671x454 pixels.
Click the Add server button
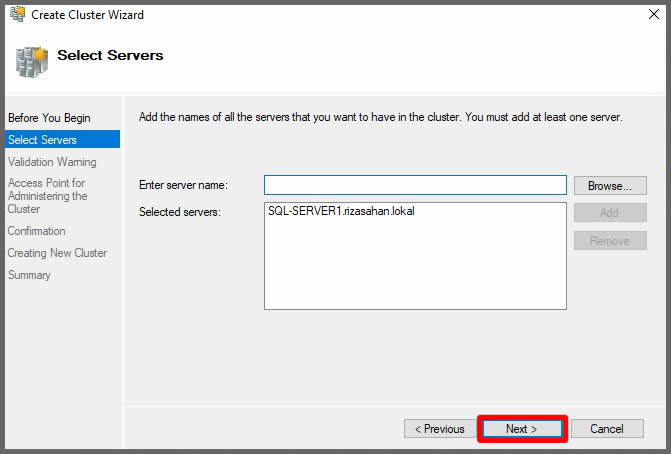click(609, 213)
